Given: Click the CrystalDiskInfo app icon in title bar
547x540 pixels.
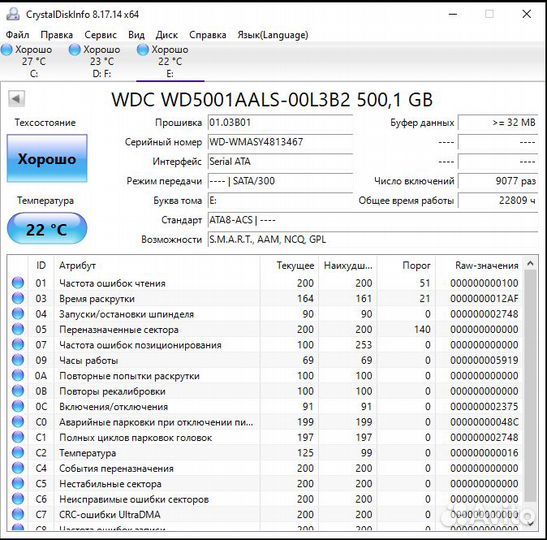Looking at the screenshot, I should (13, 14).
